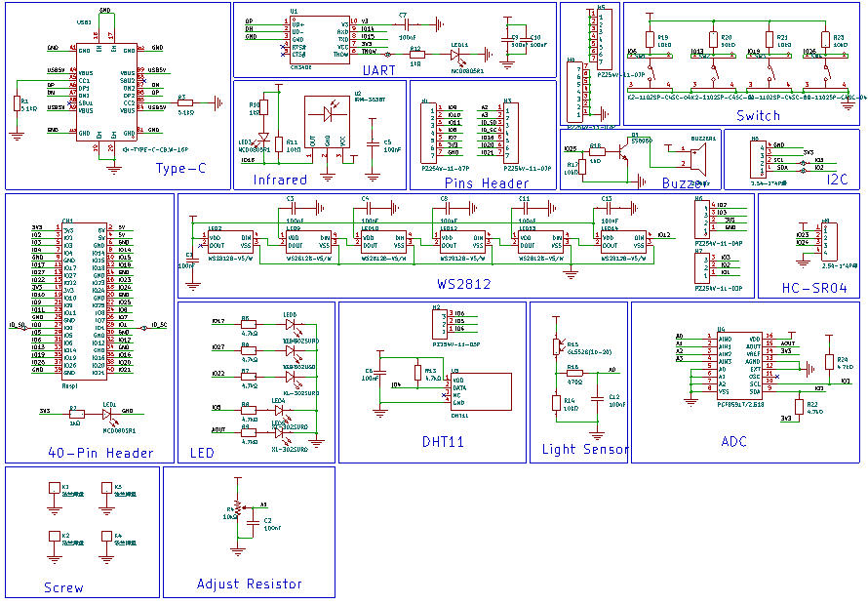Click the buzzer speaker symbol BUZZER1
Screen dimensions: 868x604
tap(698, 158)
